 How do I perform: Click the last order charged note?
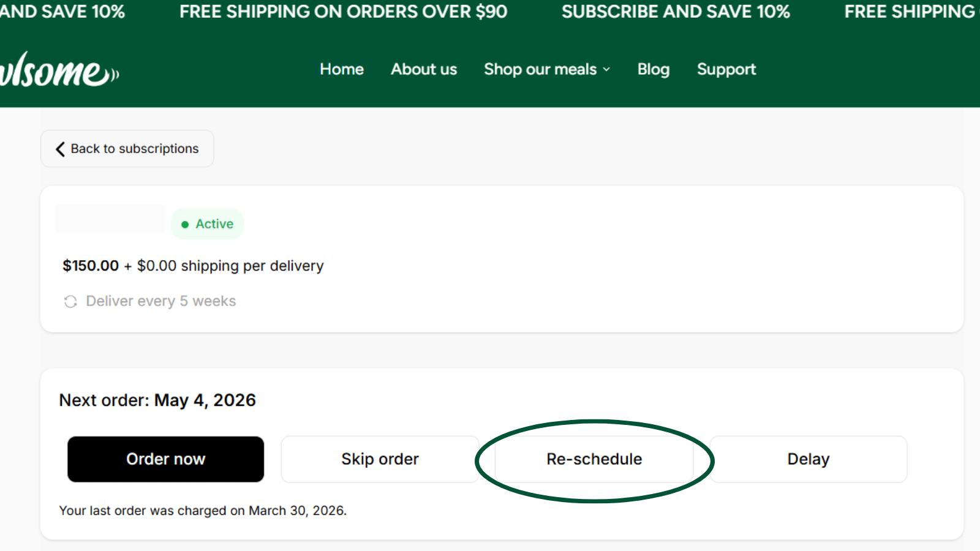(x=203, y=511)
